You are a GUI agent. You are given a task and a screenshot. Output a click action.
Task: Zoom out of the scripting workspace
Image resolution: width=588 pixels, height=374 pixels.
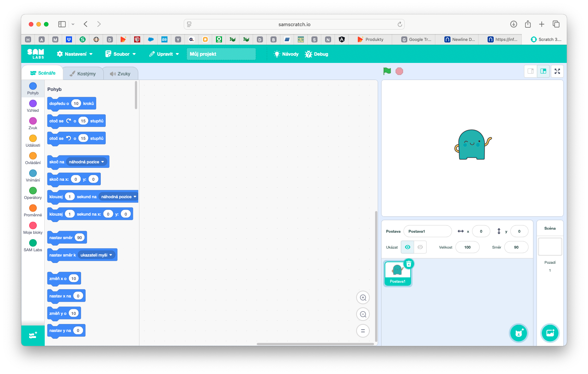click(x=363, y=315)
